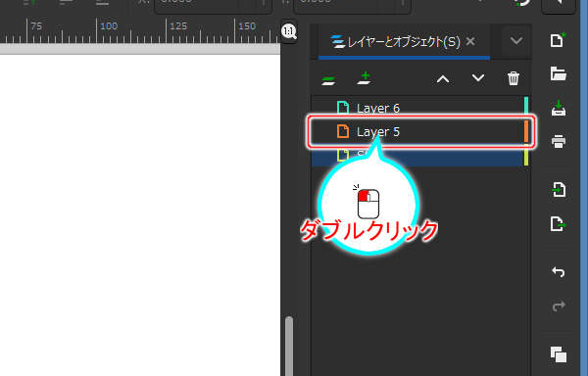588x376 pixels.
Task: Save the document
Action: pyautogui.click(x=559, y=109)
